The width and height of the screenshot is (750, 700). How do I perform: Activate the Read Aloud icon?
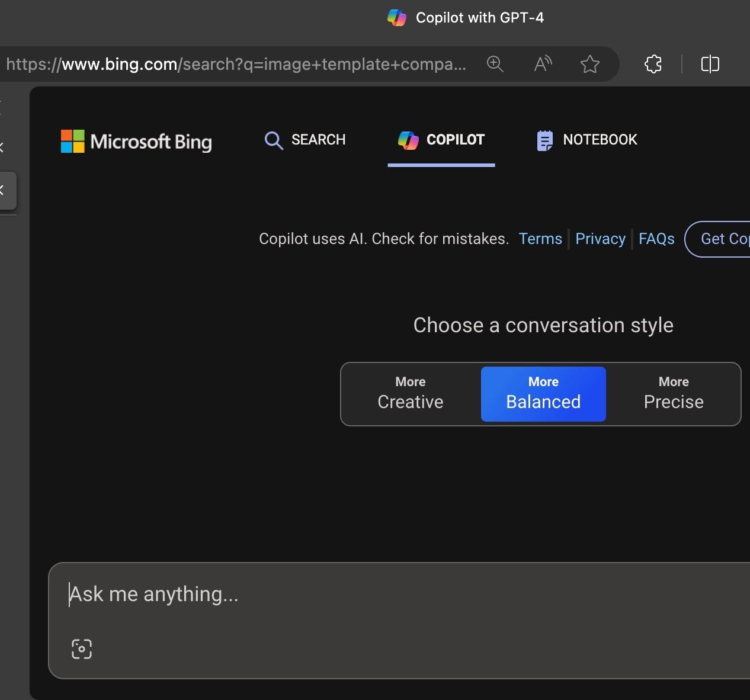point(543,64)
